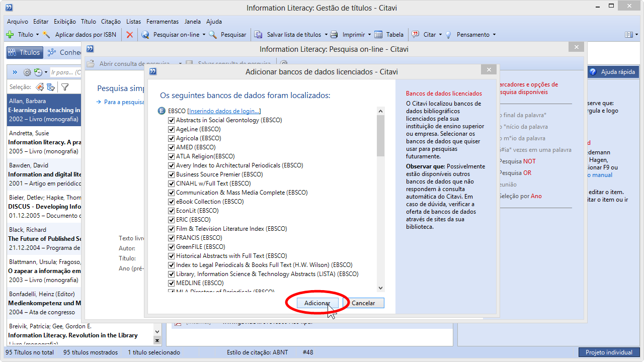Toggle FRANCIS (EBSCO) checkbox
The width and height of the screenshot is (644, 362).
point(172,238)
